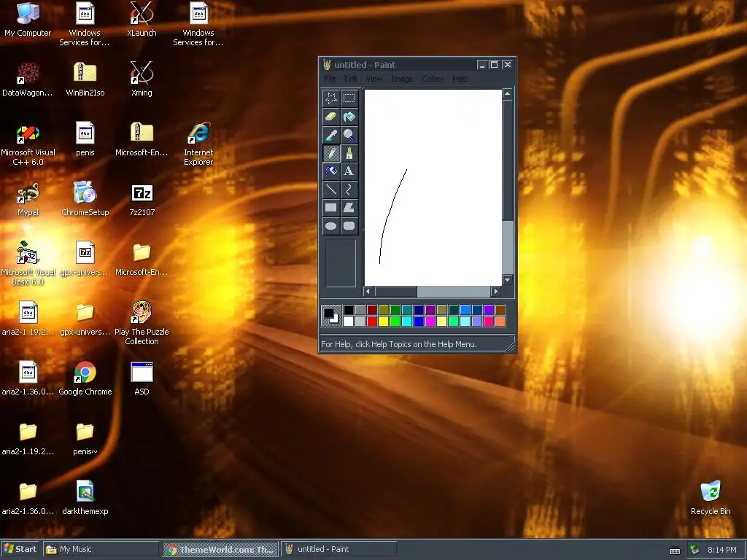The height and width of the screenshot is (560, 747).
Task: Click the keyboard icon in the system tray
Action: 675,550
